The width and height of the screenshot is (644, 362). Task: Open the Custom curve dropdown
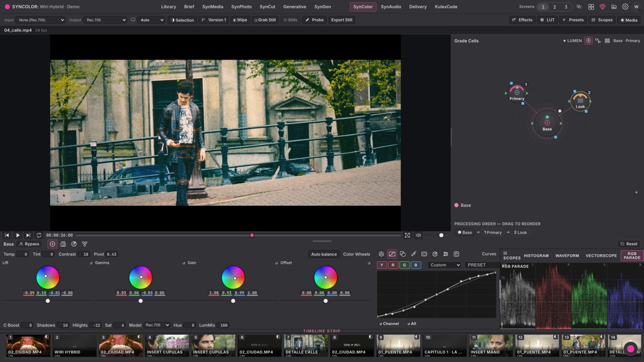point(444,265)
